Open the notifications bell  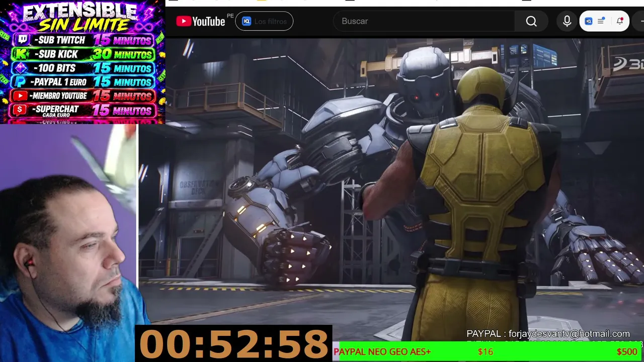pyautogui.click(x=619, y=21)
